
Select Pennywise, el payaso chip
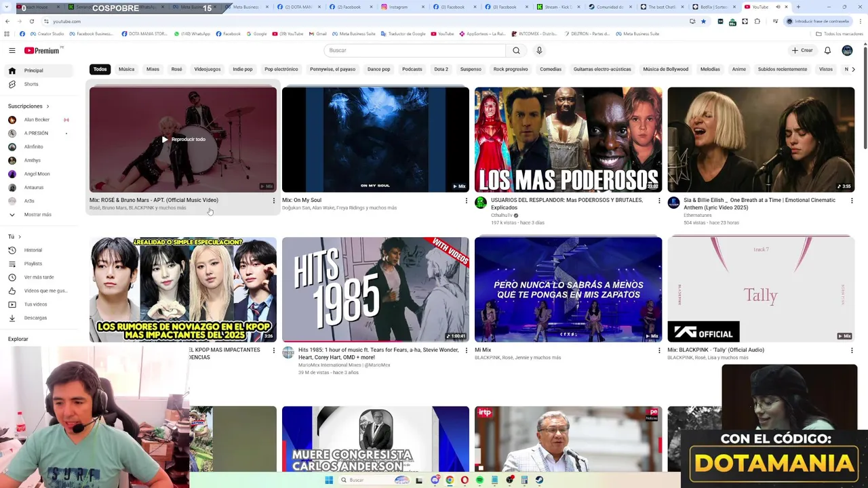coord(332,69)
